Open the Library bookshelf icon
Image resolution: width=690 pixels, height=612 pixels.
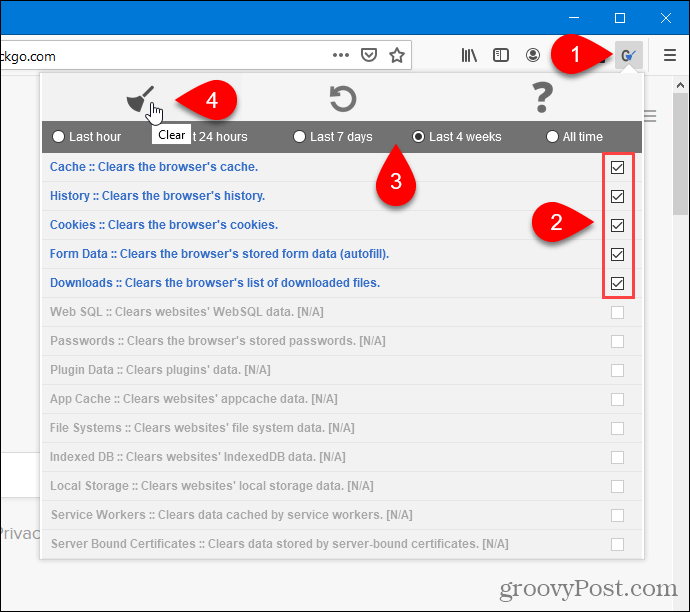[469, 55]
